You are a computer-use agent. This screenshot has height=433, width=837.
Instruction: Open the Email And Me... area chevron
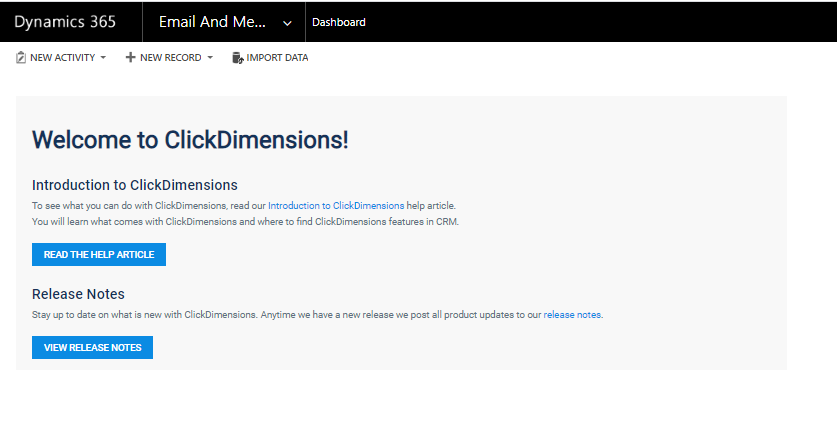tap(287, 23)
